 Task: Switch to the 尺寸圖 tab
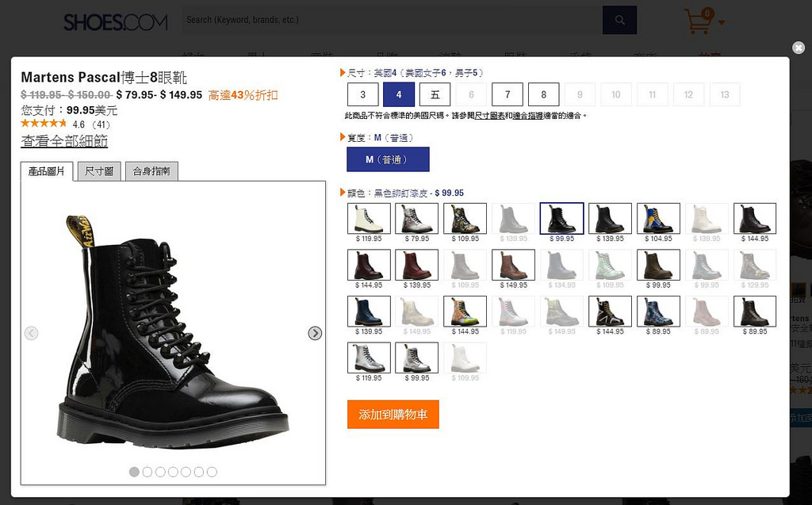99,171
